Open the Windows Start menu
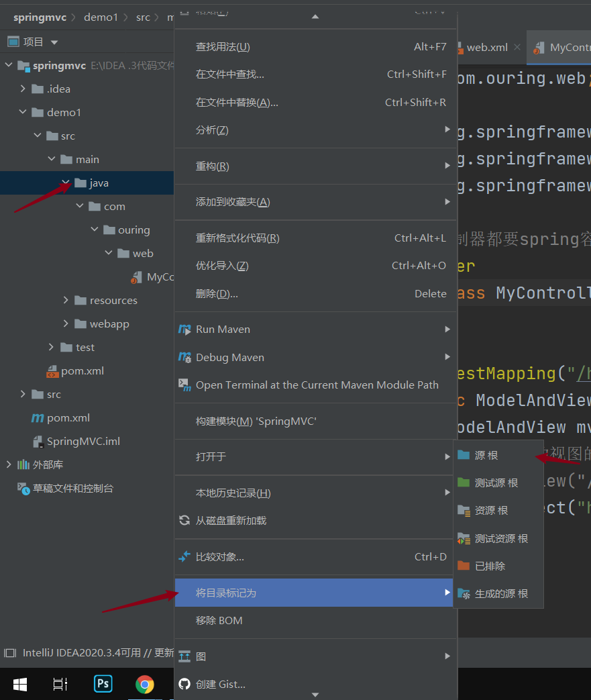The image size is (591, 700). pos(20,684)
